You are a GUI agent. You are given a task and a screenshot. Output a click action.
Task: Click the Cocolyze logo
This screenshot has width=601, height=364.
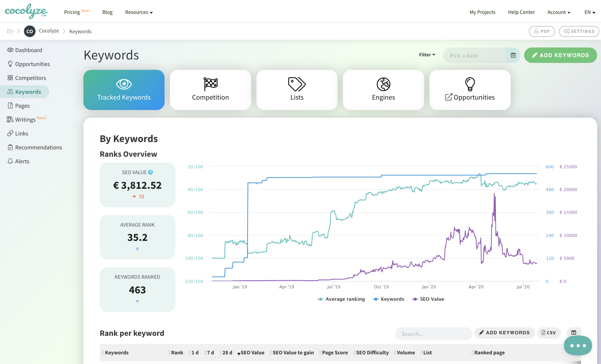pos(26,11)
